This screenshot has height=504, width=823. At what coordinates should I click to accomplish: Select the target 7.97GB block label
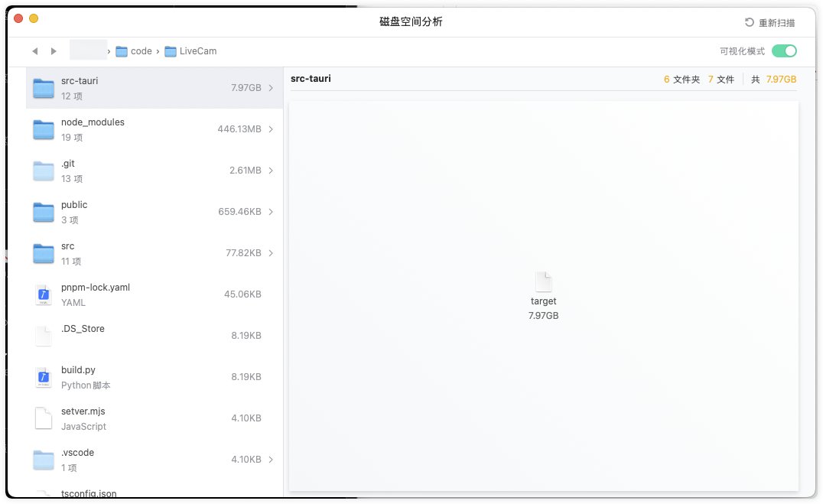[x=543, y=308]
